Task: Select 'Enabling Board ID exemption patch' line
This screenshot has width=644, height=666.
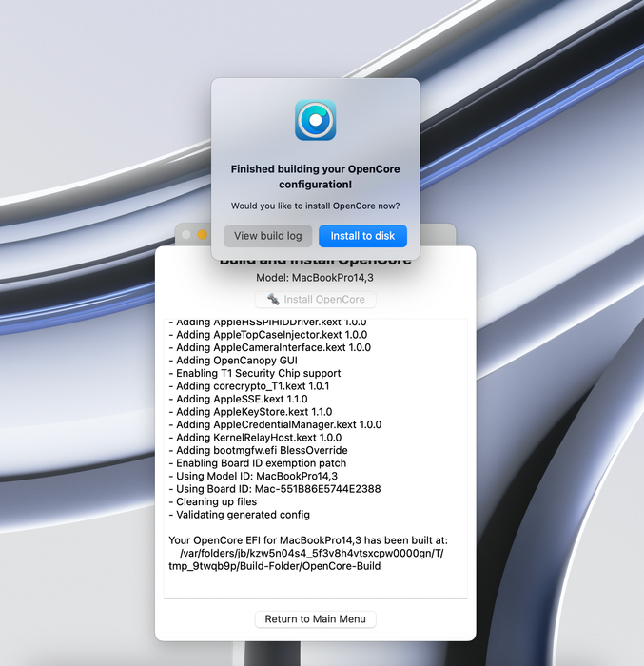Action: pyautogui.click(x=258, y=463)
